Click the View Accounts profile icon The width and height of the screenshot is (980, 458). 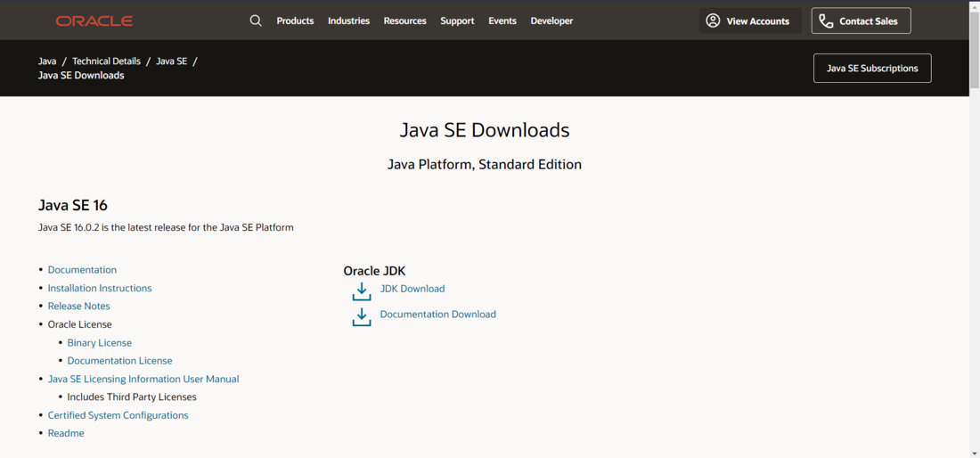(x=713, y=20)
